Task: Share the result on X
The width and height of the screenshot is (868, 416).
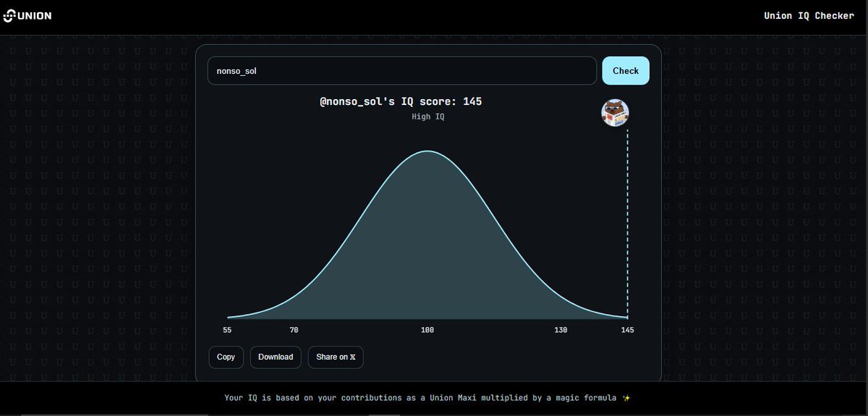Action: 336,357
